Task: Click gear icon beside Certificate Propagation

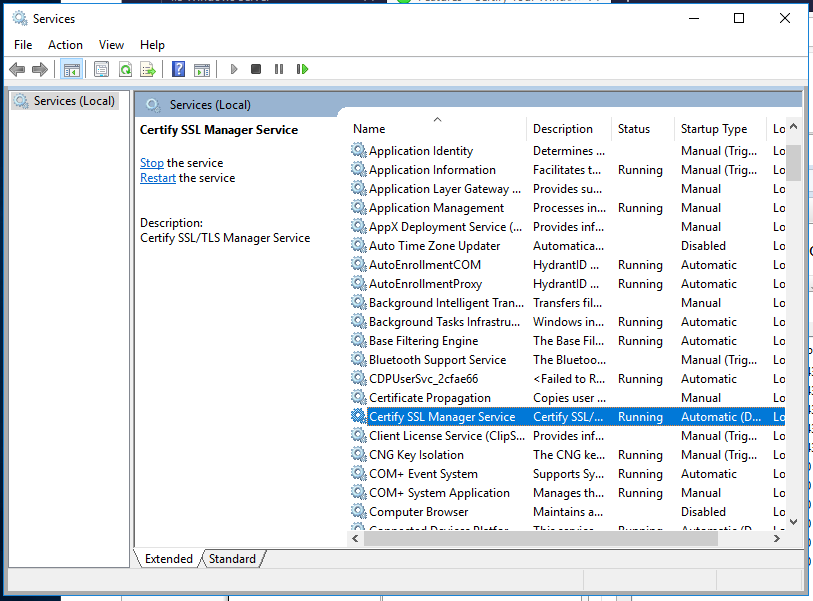Action: coord(358,397)
